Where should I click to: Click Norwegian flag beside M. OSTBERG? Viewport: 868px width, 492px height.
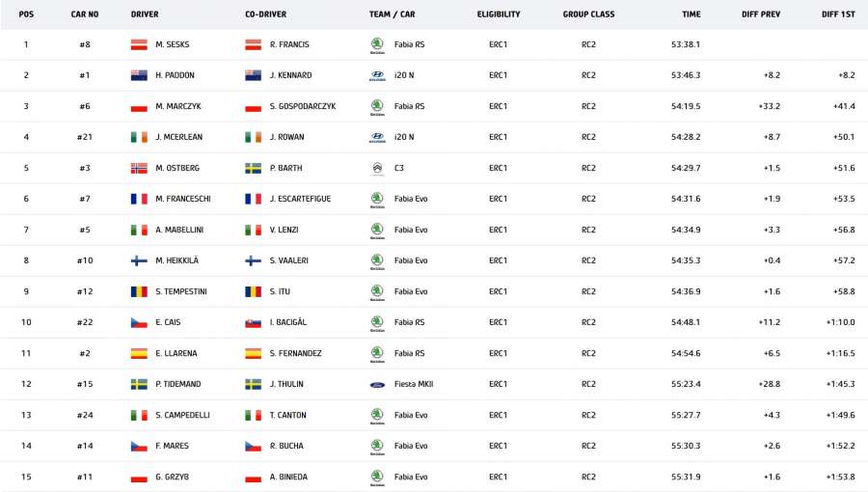pyautogui.click(x=138, y=168)
